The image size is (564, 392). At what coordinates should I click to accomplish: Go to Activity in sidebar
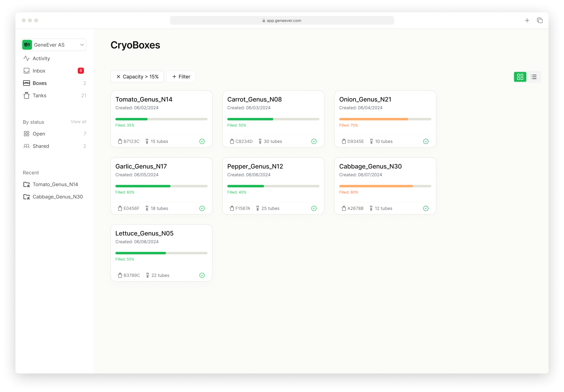point(41,58)
